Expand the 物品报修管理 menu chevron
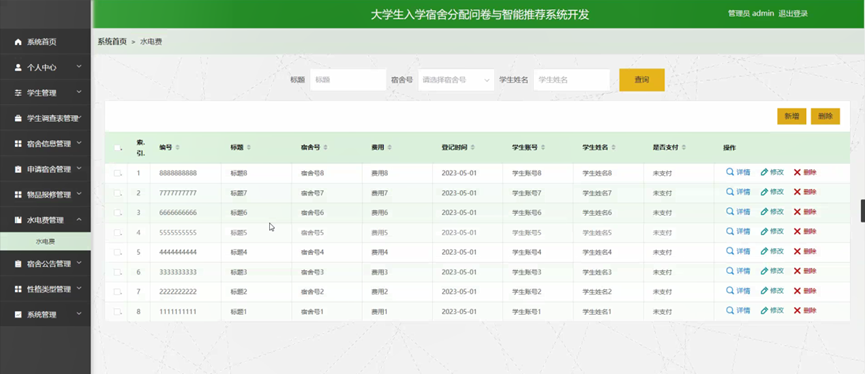Screen dimensions: 865x374 79,194
